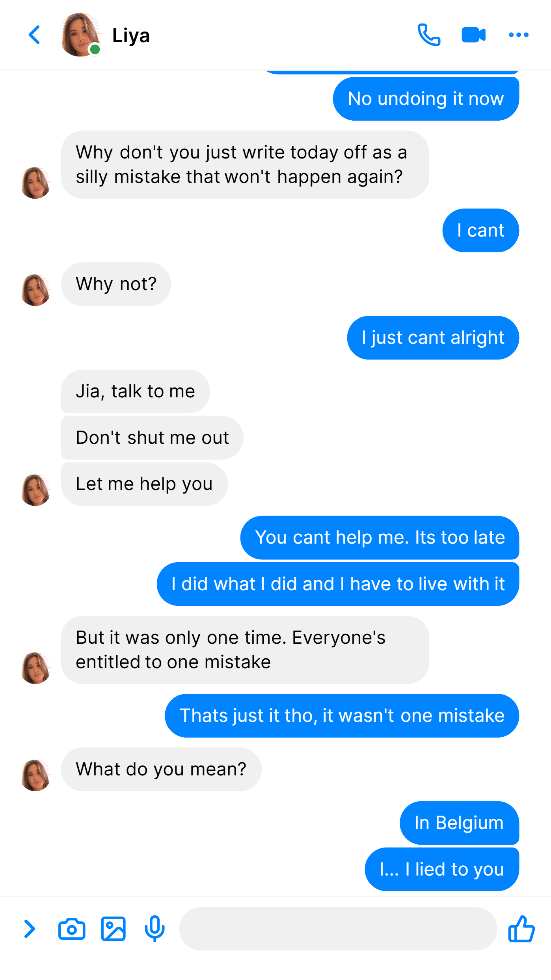Tap the "Jia, talk to me" message

[x=135, y=391]
